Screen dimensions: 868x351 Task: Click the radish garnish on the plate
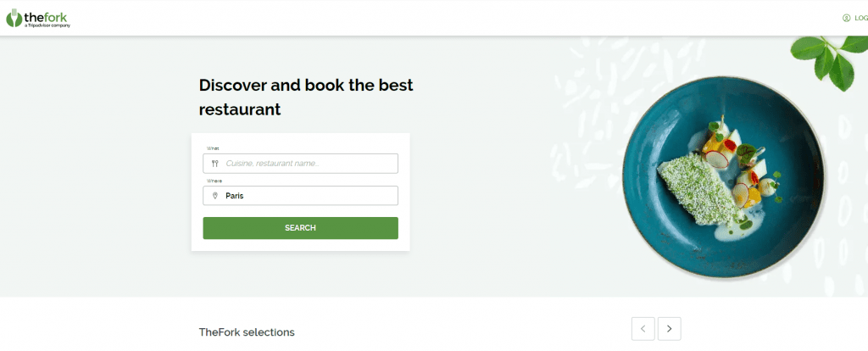tap(717, 159)
